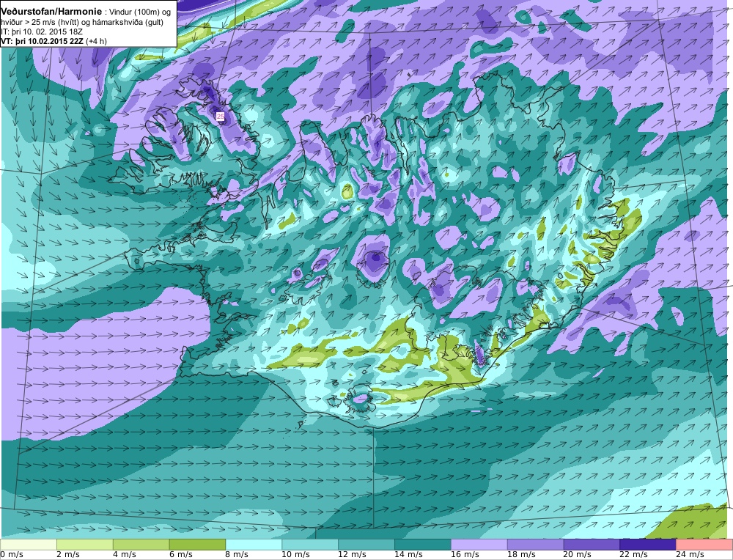Click the 16 m/s lavender legend swatch
This screenshot has height=560, width=733.
[x=479, y=545]
